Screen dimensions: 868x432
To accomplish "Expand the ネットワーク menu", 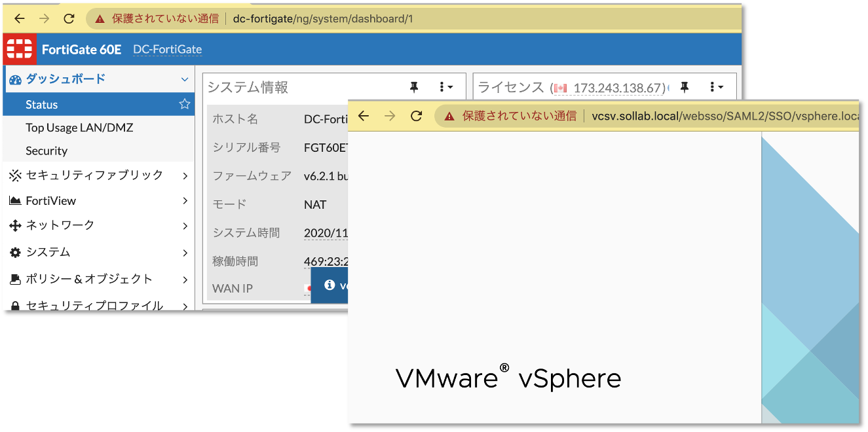I will [x=185, y=226].
